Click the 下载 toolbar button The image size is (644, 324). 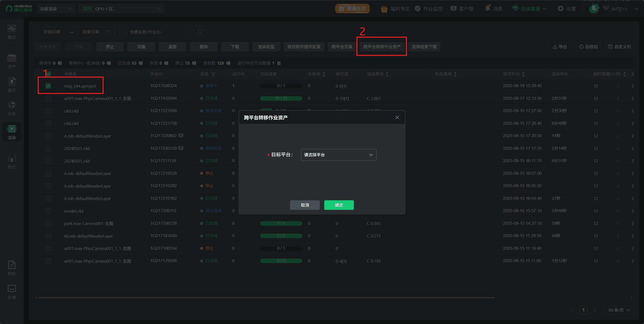pyautogui.click(x=235, y=47)
